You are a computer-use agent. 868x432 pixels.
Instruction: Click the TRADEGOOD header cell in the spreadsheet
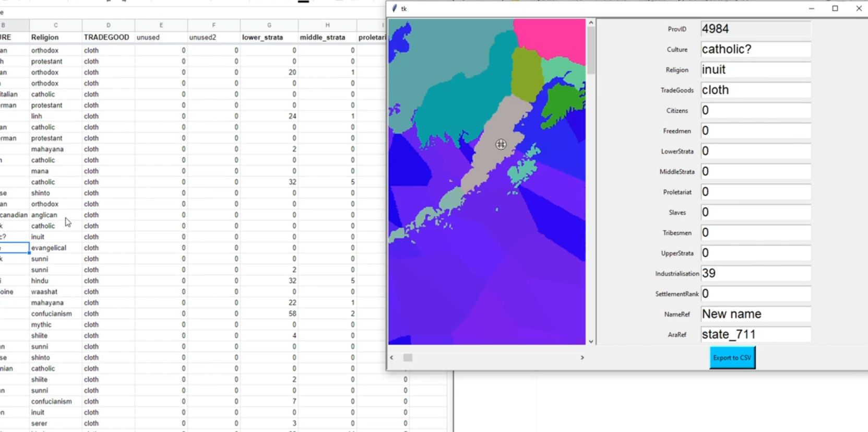(x=109, y=38)
